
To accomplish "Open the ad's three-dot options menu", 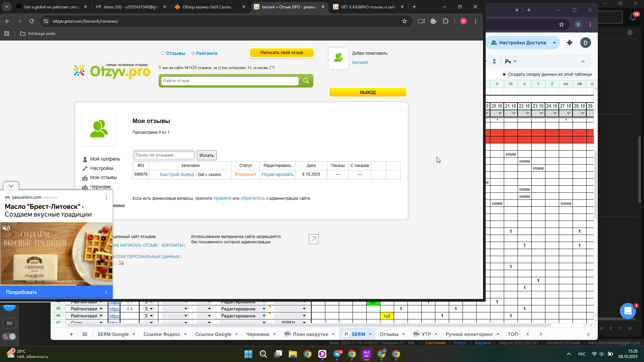I will [106, 197].
